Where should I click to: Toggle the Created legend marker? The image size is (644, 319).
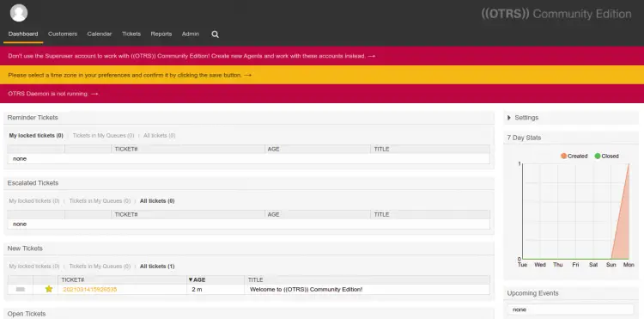pyautogui.click(x=563, y=156)
